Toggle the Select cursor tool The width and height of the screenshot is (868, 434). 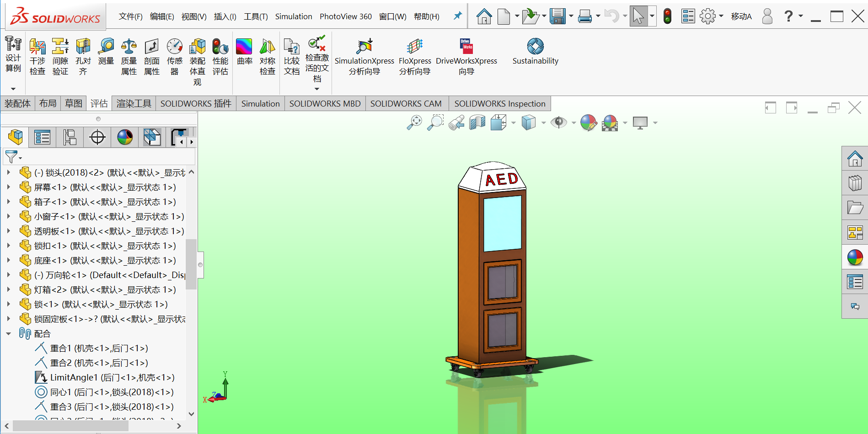638,16
